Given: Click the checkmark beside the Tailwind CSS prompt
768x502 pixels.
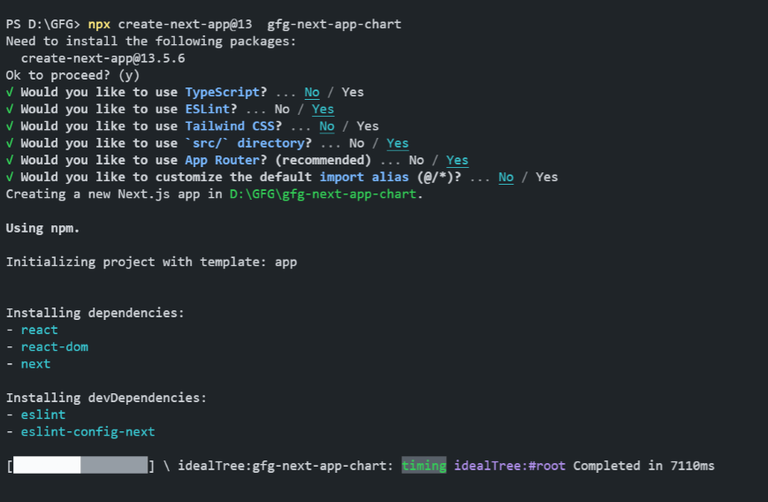Looking at the screenshot, I should coord(10,126).
